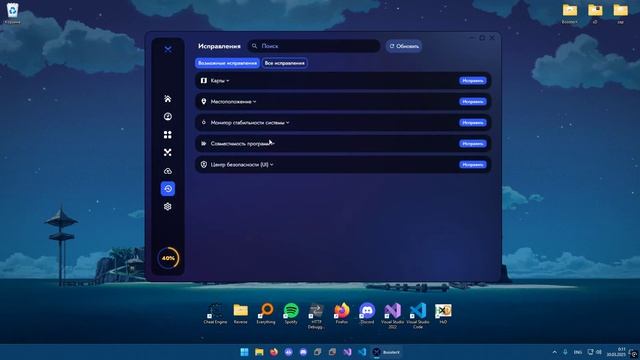Select the Everything desktop shortcut
The height and width of the screenshot is (360, 640).
pos(266,313)
